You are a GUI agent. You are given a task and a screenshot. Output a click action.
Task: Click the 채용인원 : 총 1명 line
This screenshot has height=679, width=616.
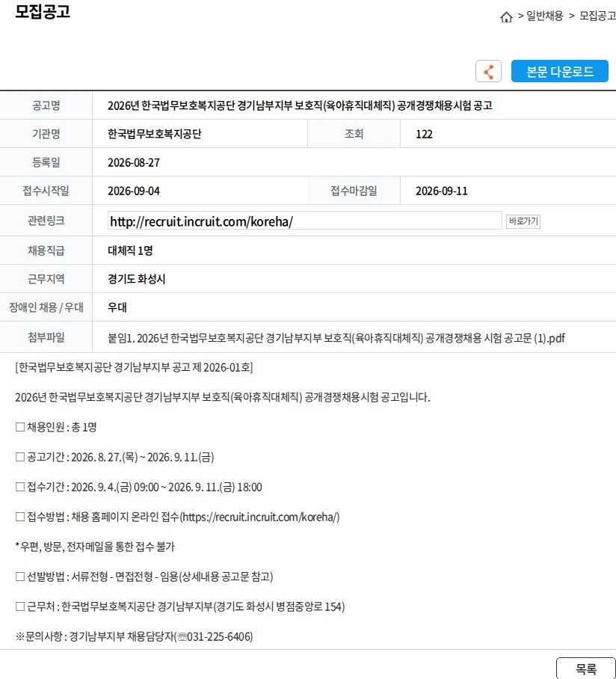coord(56,428)
